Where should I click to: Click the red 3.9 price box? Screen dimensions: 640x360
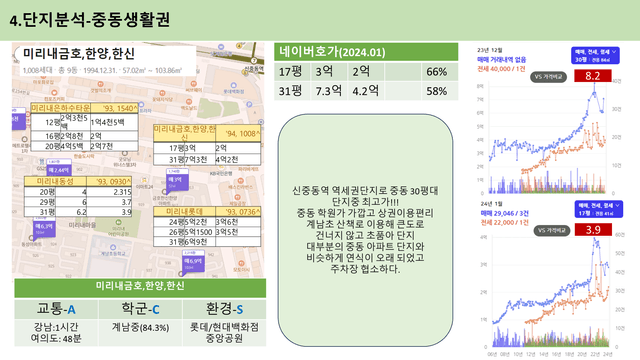pos(593,230)
